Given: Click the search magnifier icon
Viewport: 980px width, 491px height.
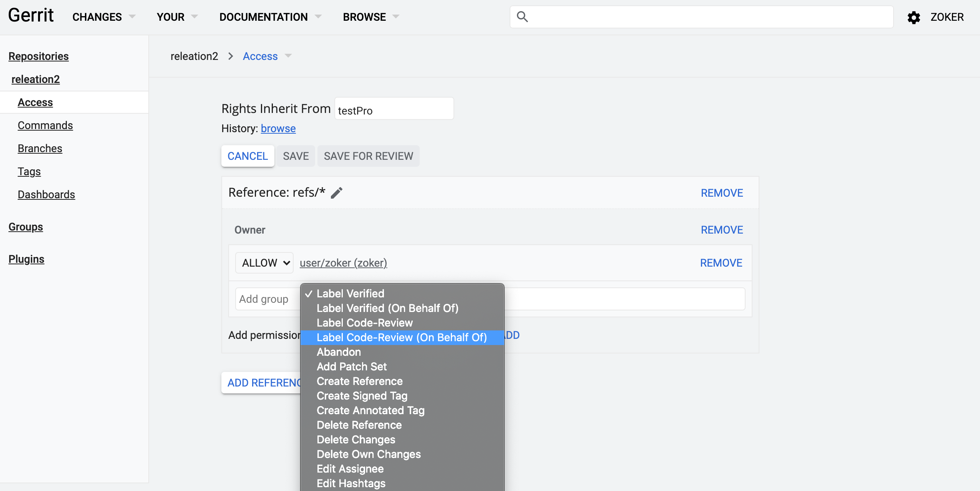Looking at the screenshot, I should [x=522, y=17].
